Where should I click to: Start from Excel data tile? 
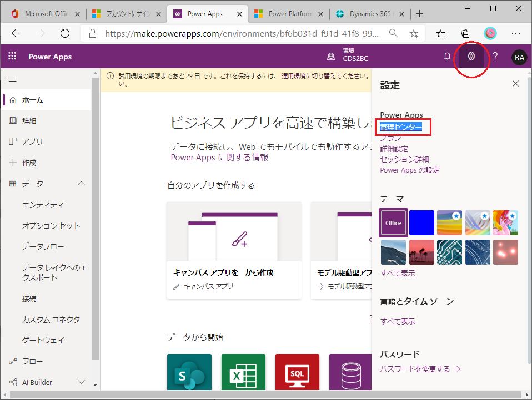pos(243,372)
